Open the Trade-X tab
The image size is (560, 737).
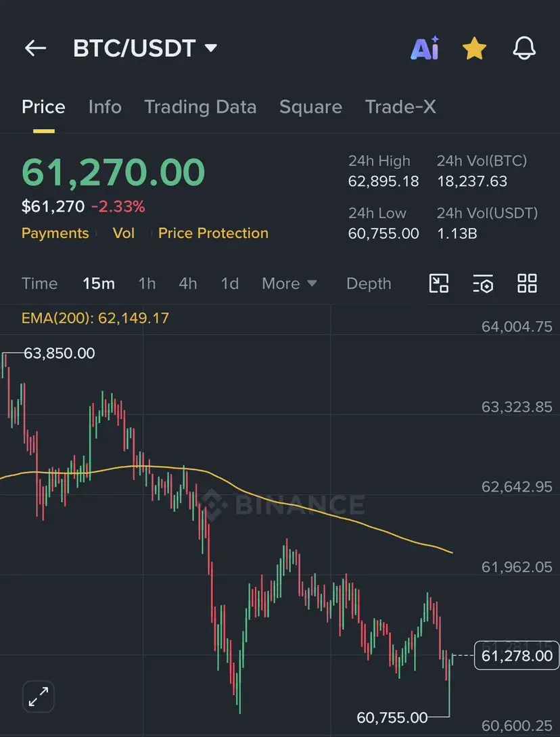coord(400,107)
